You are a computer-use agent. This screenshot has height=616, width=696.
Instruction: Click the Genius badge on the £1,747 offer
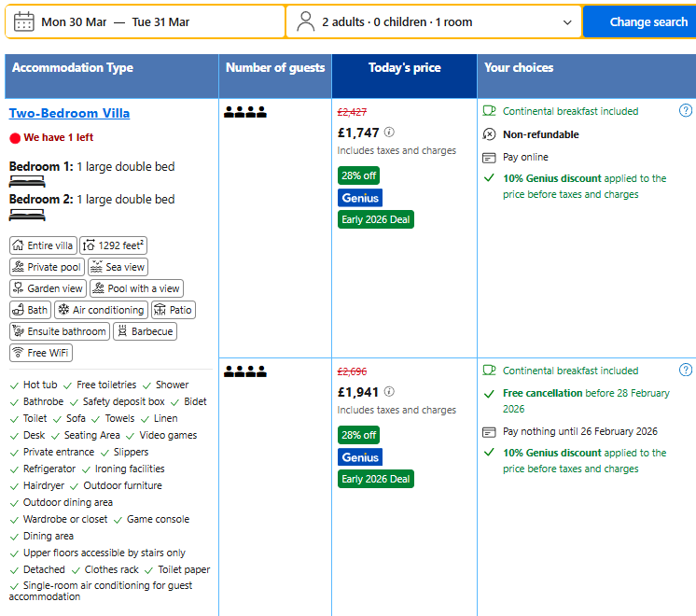[360, 198]
